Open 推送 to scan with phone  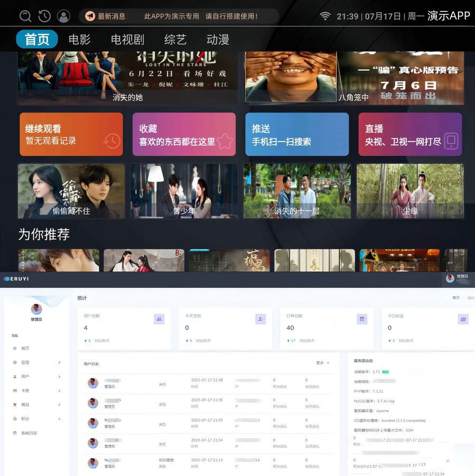[x=297, y=134]
